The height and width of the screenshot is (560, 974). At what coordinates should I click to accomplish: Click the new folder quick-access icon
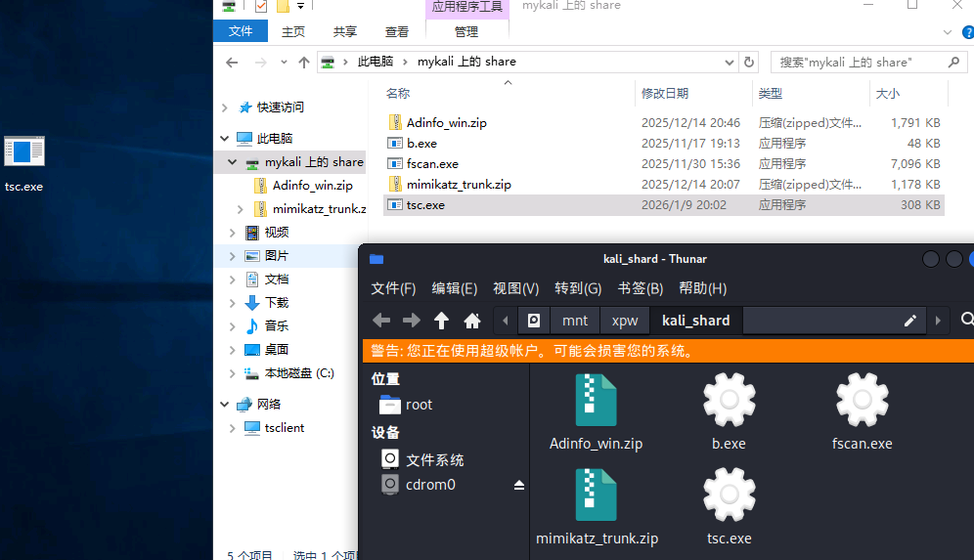click(x=283, y=6)
